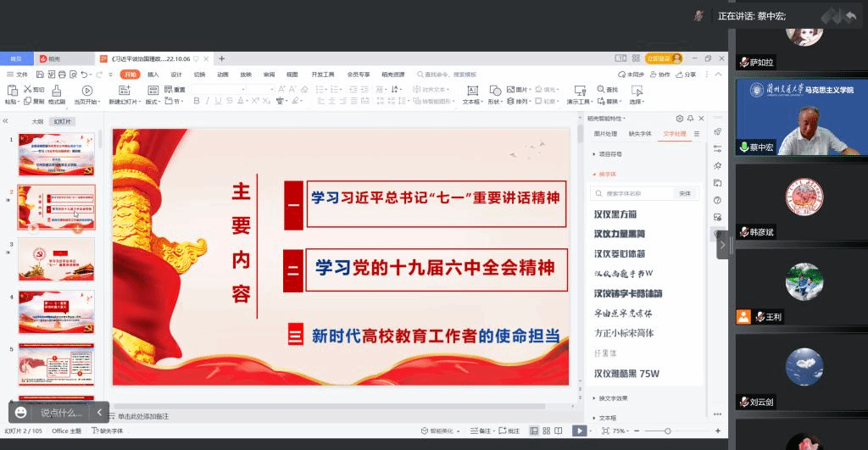Switch to slide sorter view icon
868x450 pixels.
pos(546,431)
